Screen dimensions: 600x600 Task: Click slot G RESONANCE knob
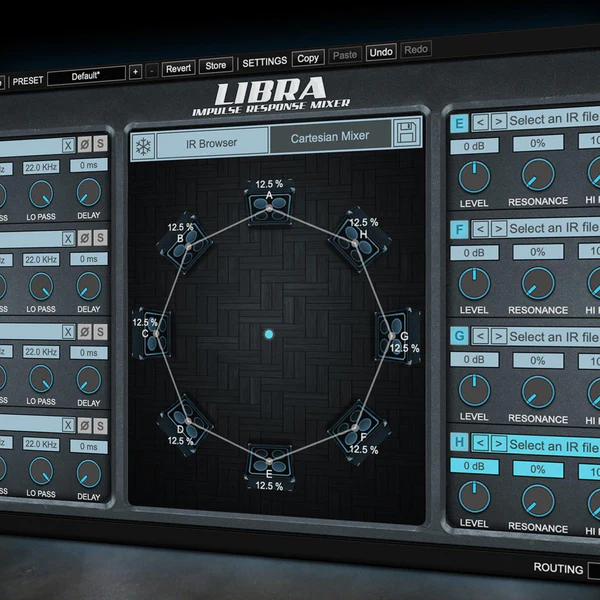(538, 392)
